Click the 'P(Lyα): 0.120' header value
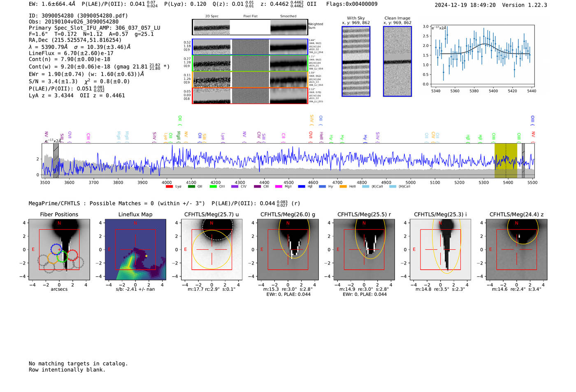The image size is (576, 392). [185, 4]
